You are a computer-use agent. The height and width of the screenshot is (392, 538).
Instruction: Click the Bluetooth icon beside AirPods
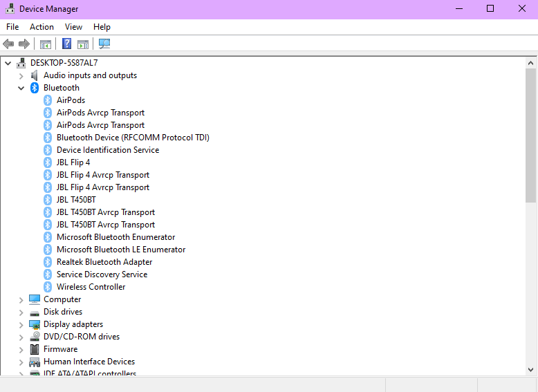click(x=48, y=100)
